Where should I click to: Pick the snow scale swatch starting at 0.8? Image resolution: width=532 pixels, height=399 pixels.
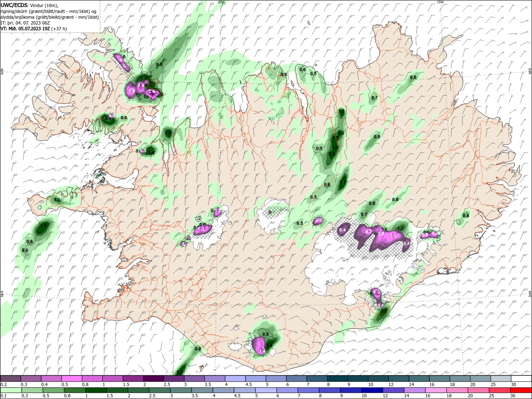92,378
